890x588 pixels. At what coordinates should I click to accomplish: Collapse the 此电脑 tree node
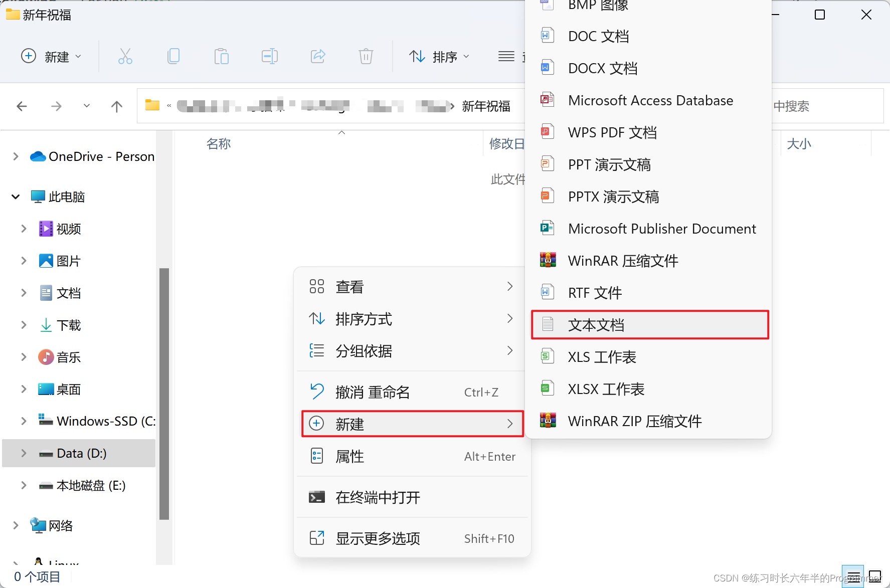pyautogui.click(x=16, y=197)
